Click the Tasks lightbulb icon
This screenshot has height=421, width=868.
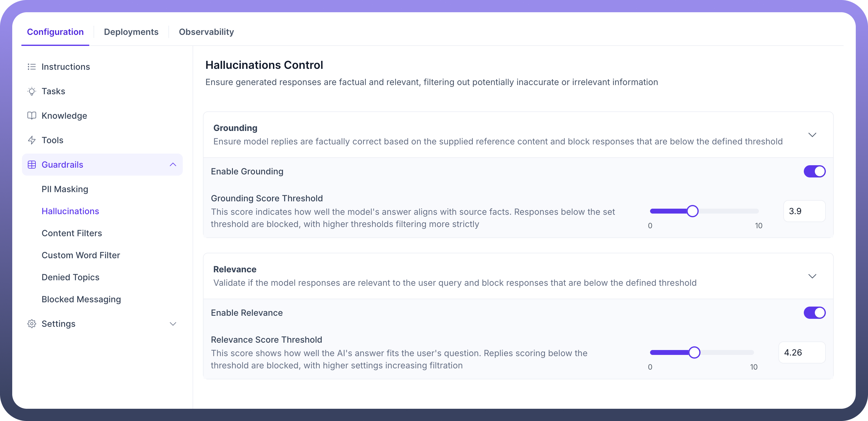(x=32, y=91)
